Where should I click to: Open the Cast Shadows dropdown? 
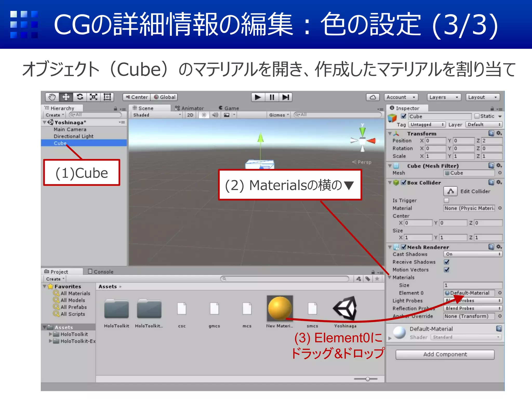pyautogui.click(x=473, y=254)
